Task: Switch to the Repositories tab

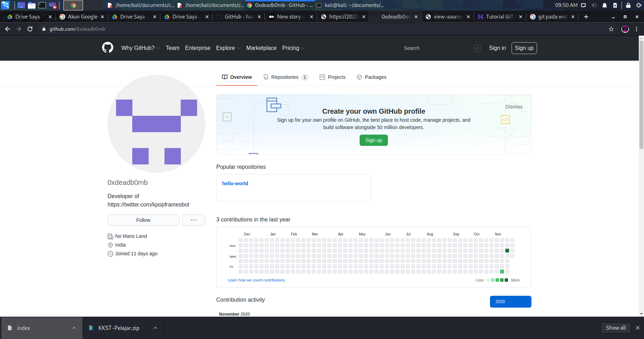Action: [x=286, y=77]
